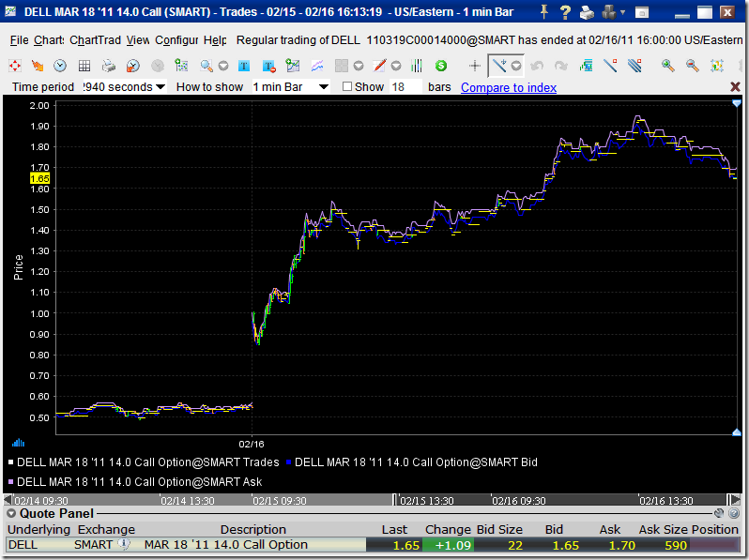
Task: Click the Ask value 1.70
Action: (622, 545)
